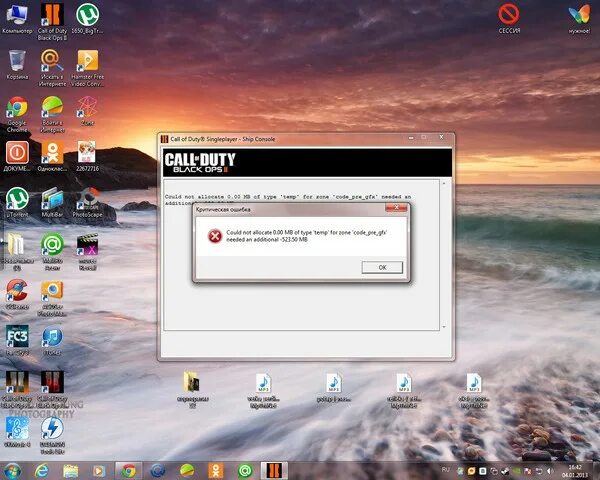Screen dimensions: 600x480
Task: Switch to Chrome in the taskbar
Action: (129, 471)
